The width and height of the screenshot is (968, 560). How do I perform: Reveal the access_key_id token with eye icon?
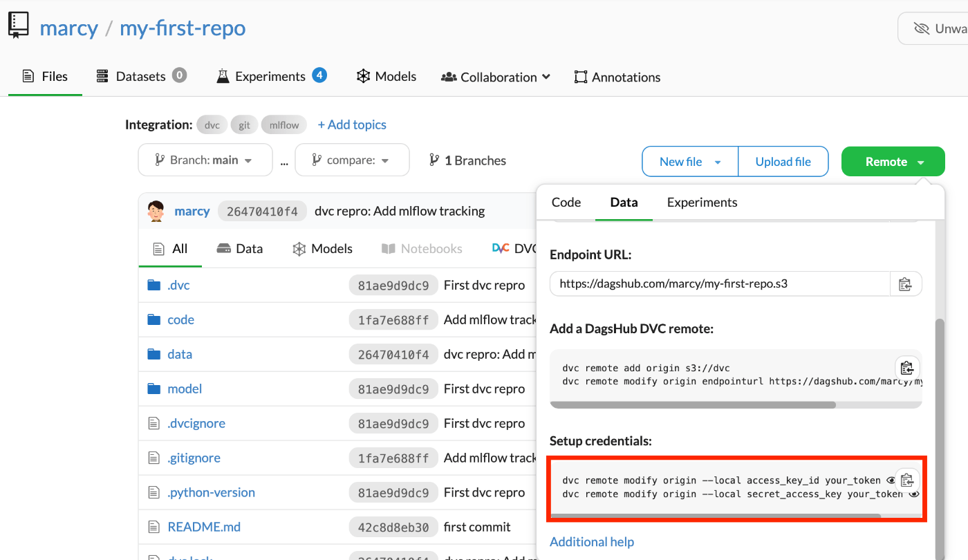tap(891, 480)
